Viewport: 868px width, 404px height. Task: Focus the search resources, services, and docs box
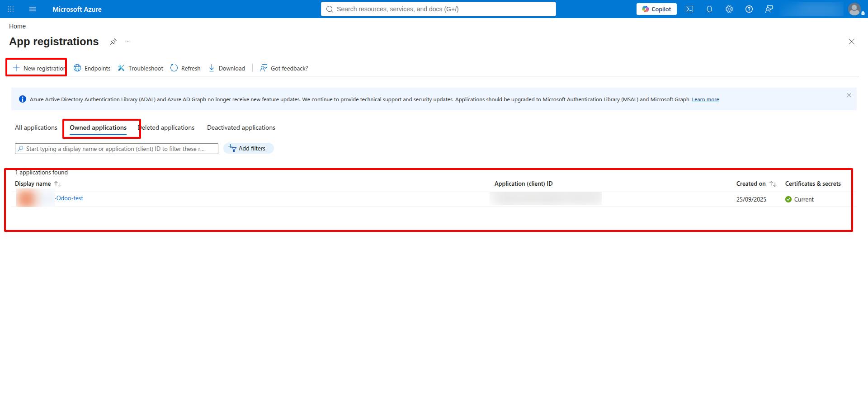click(x=439, y=9)
